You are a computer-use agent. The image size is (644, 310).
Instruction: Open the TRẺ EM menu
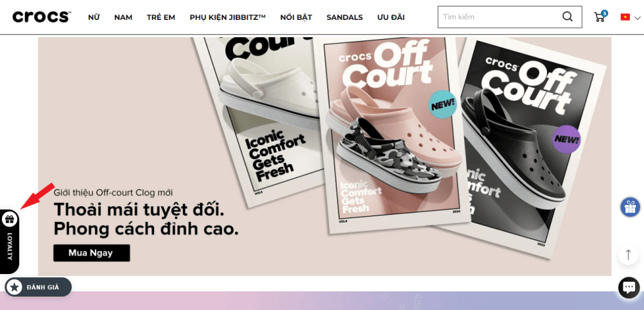(x=161, y=17)
